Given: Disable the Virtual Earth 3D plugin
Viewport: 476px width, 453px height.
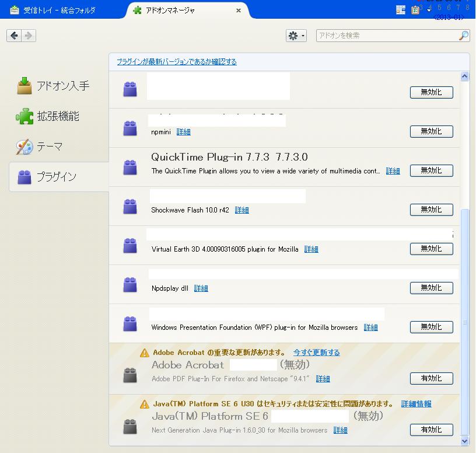Looking at the screenshot, I should (432, 249).
